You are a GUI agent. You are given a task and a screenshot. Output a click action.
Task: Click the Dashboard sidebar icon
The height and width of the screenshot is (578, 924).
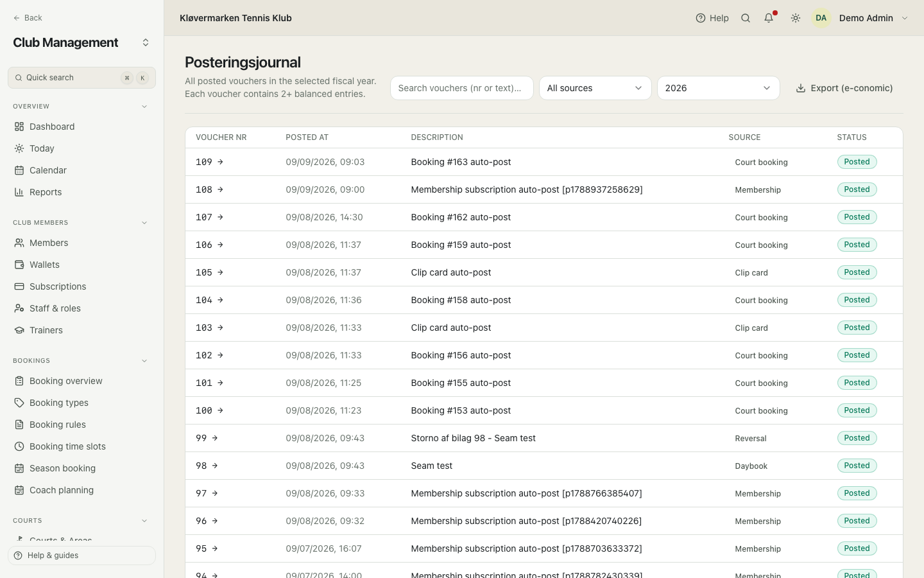19,127
